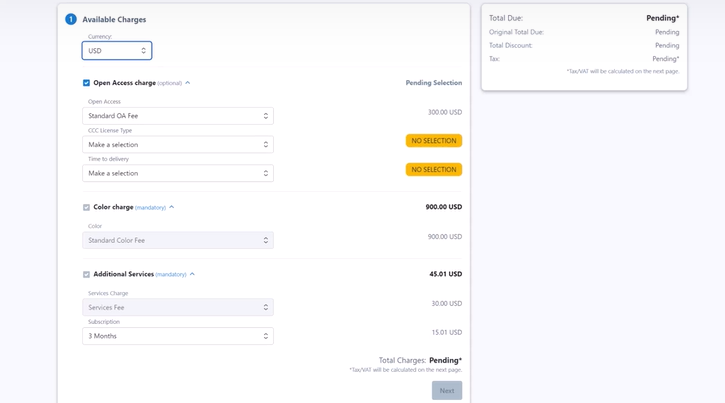725x403 pixels.
Task: Open the CCC License Type selection dropdown
Action: (178, 145)
